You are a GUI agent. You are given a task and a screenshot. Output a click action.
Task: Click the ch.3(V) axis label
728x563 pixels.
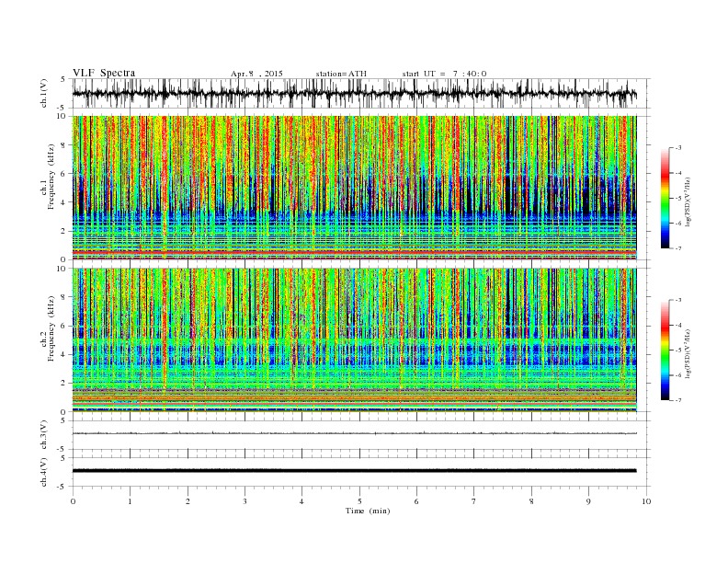pos(44,435)
